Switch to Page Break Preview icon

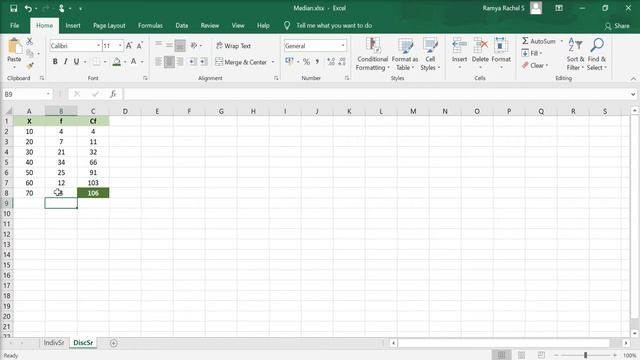(x=541, y=355)
